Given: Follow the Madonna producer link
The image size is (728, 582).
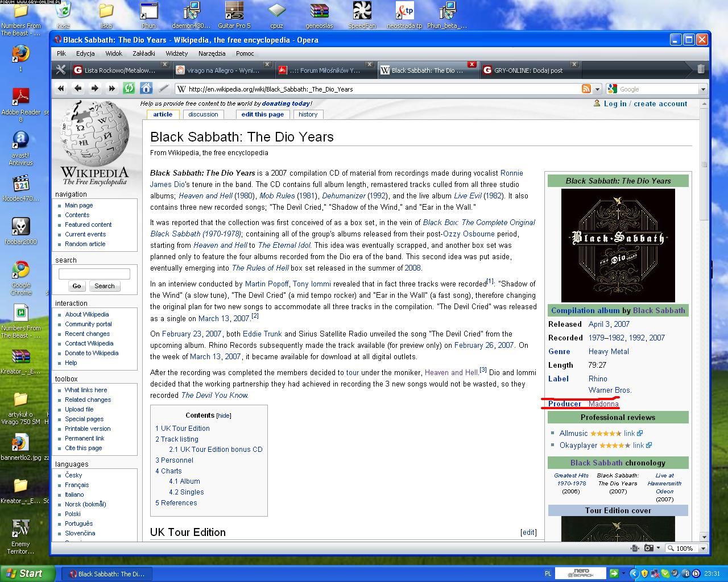Looking at the screenshot, I should [x=603, y=404].
